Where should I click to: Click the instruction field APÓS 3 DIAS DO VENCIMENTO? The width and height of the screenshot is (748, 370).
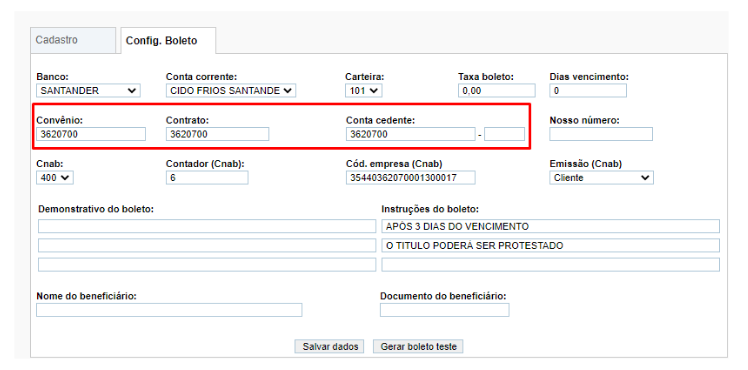pos(551,226)
